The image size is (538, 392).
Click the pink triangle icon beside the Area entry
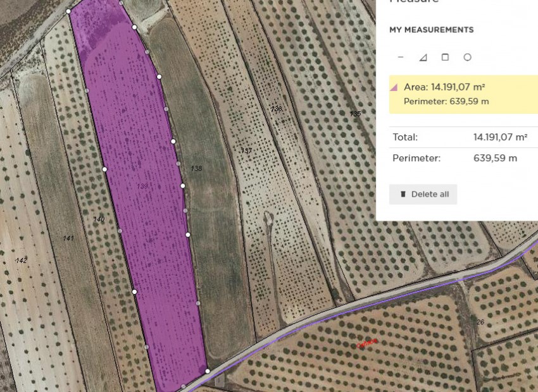[x=396, y=89]
